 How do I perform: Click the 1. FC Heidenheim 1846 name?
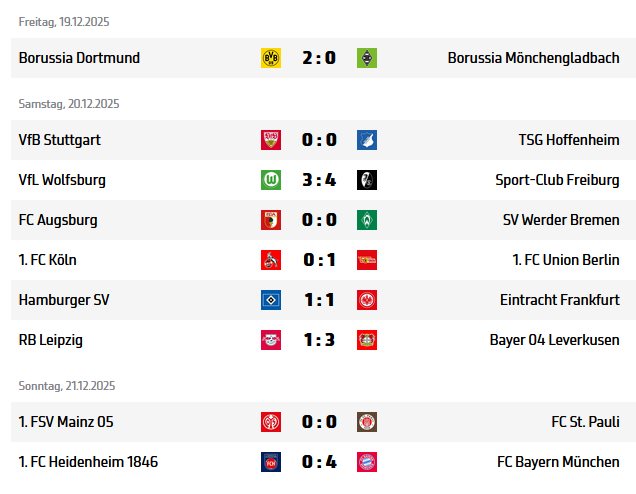[88, 462]
